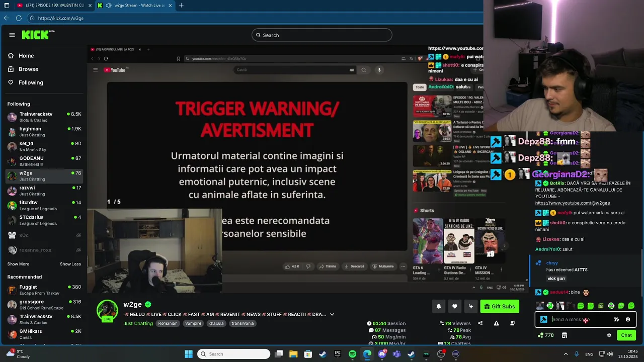This screenshot has height=362, width=644.
Task: Expand the Following list with Show More
Action: [x=18, y=264]
